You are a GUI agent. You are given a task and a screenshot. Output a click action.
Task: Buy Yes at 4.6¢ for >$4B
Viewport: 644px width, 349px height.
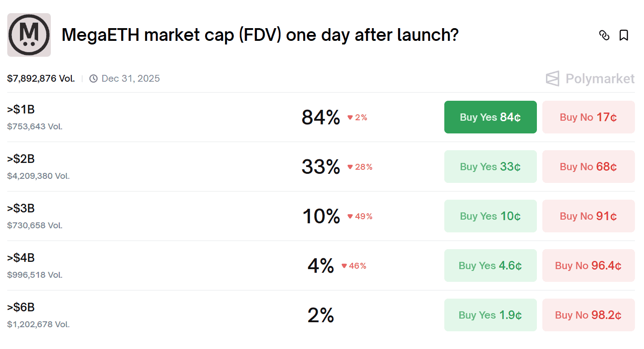(490, 265)
